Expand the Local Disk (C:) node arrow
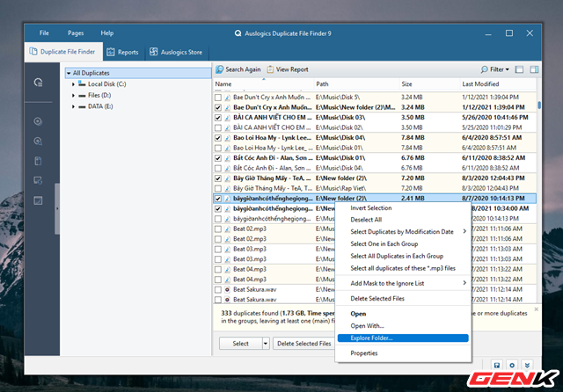The width and height of the screenshot is (563, 392). point(73,84)
